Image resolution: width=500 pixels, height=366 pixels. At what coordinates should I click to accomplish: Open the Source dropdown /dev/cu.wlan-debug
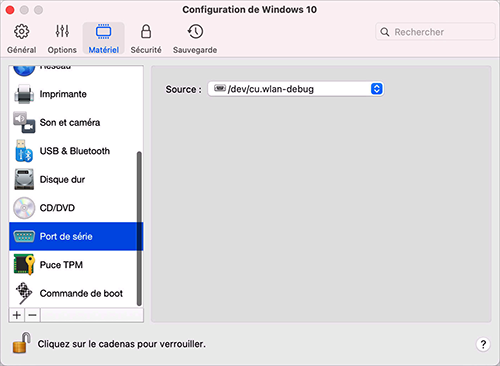(x=296, y=89)
